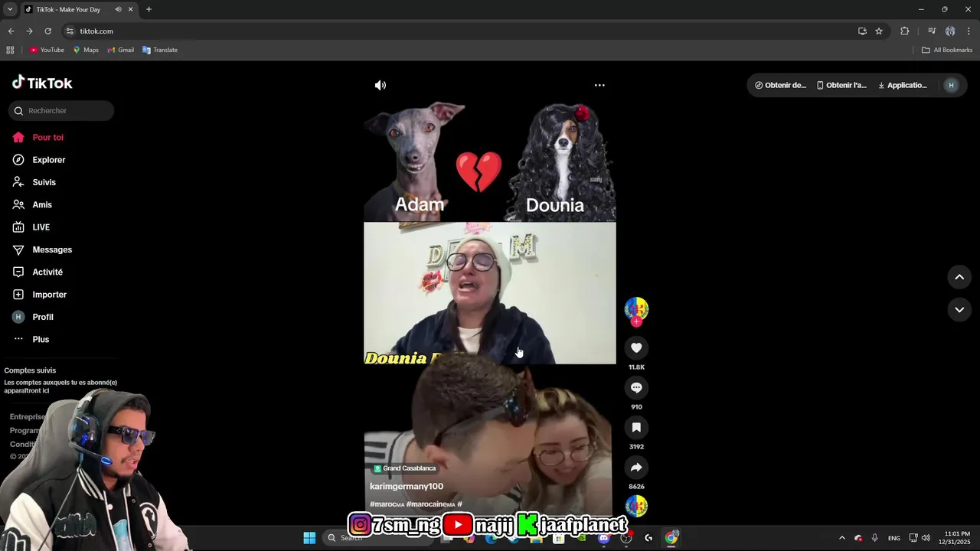Show hidden system tray icons
980x551 pixels.
[841, 538]
